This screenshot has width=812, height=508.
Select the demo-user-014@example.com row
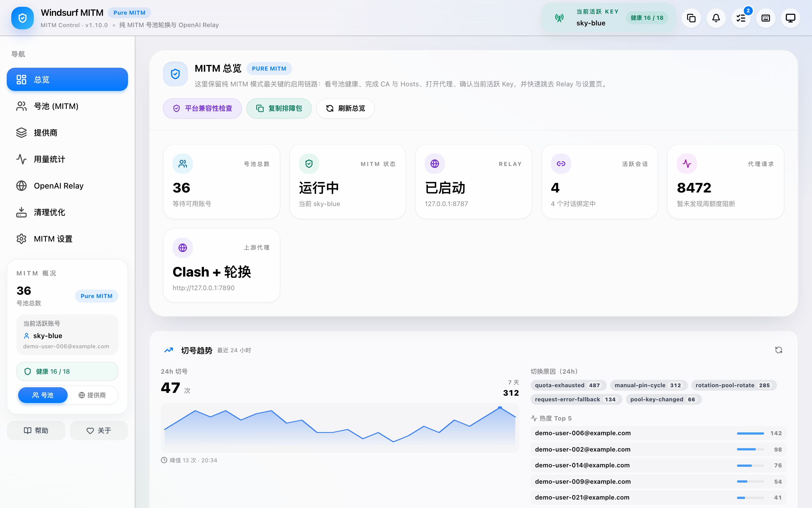coord(658,465)
